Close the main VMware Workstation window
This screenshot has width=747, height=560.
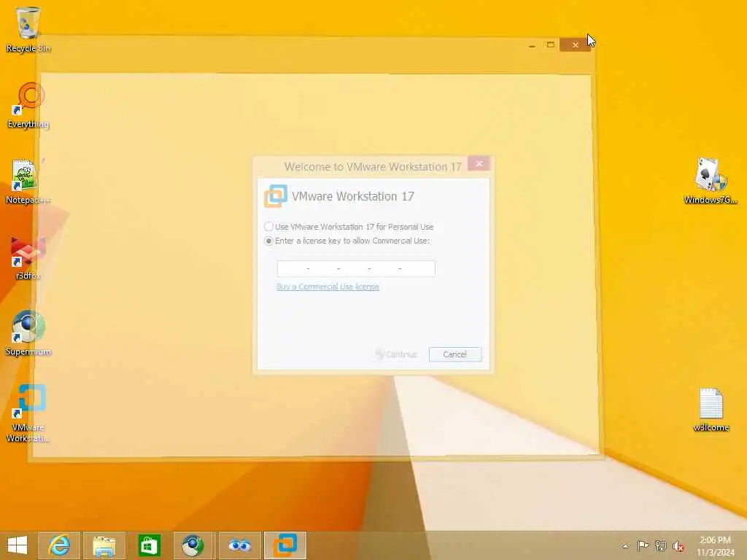tap(575, 45)
